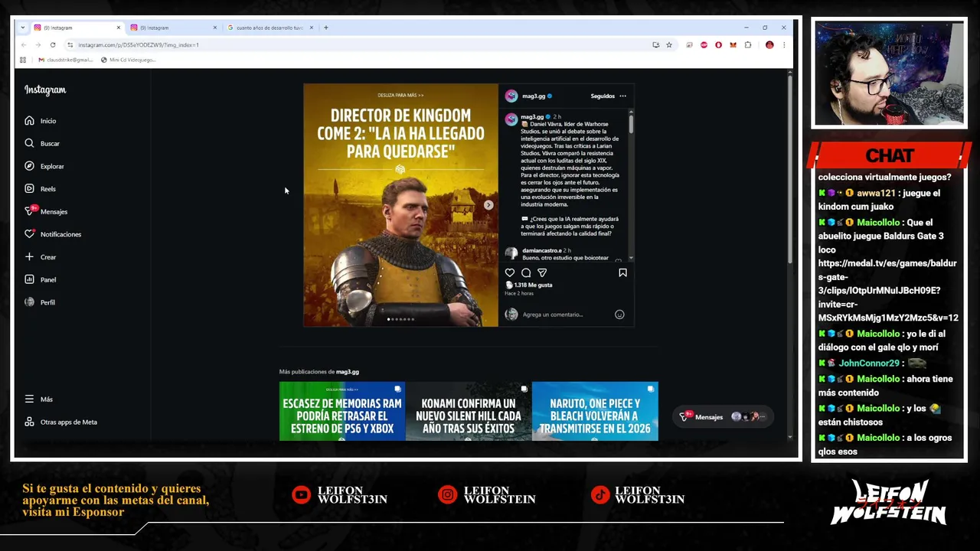Image resolution: width=980 pixels, height=551 pixels.
Task: Open the Chrome three-dot menu
Action: [783, 45]
